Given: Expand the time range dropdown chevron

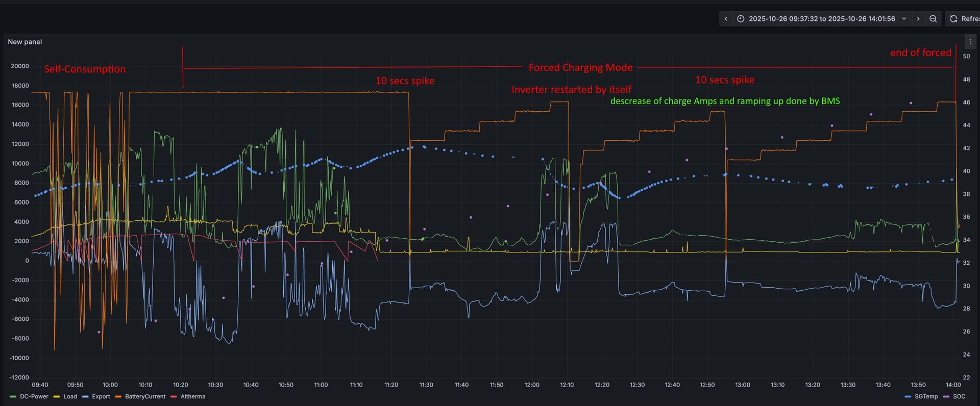Looking at the screenshot, I should (904, 19).
